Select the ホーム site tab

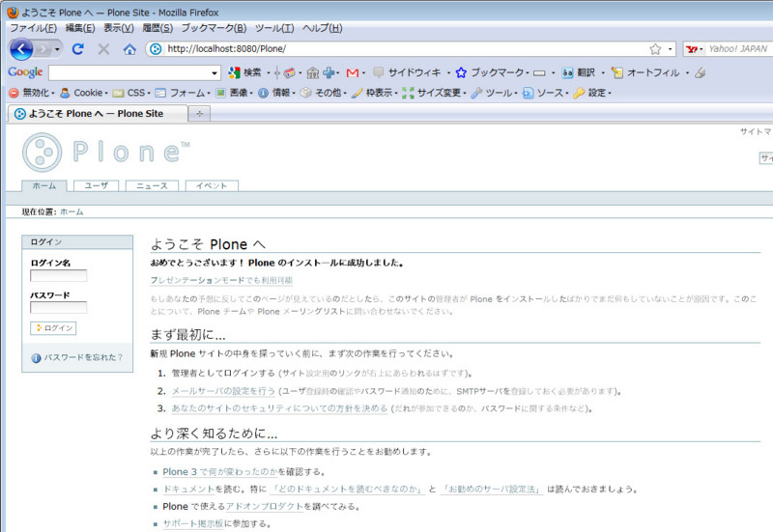point(43,185)
